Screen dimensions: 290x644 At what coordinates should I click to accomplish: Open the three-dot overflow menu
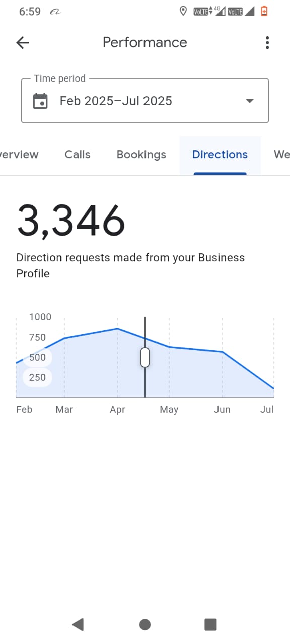pyautogui.click(x=267, y=43)
